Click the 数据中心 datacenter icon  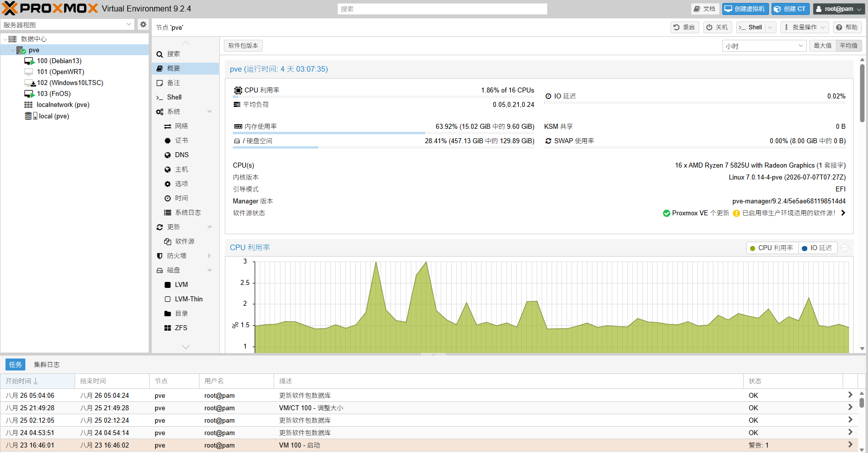pyautogui.click(x=12, y=39)
